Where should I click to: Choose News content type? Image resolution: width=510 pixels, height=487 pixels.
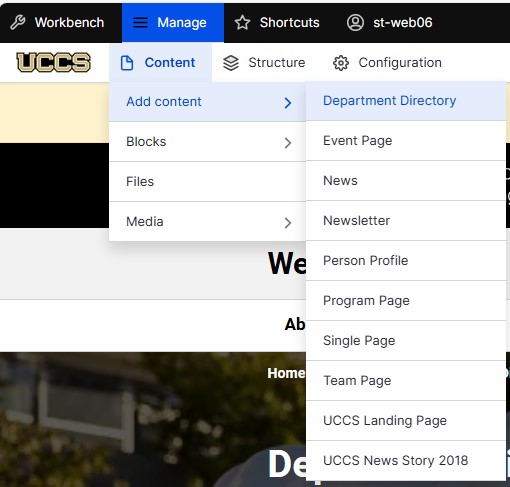406,181
